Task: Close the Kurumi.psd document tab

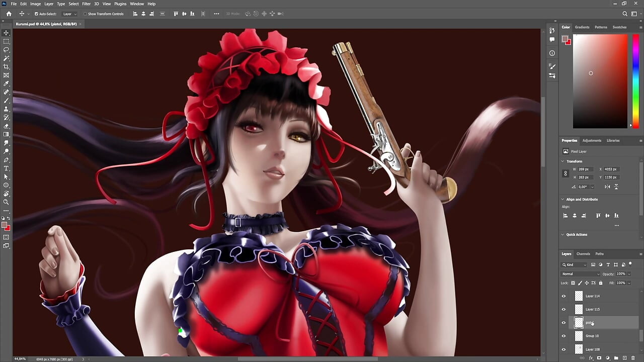Action: tap(80, 24)
